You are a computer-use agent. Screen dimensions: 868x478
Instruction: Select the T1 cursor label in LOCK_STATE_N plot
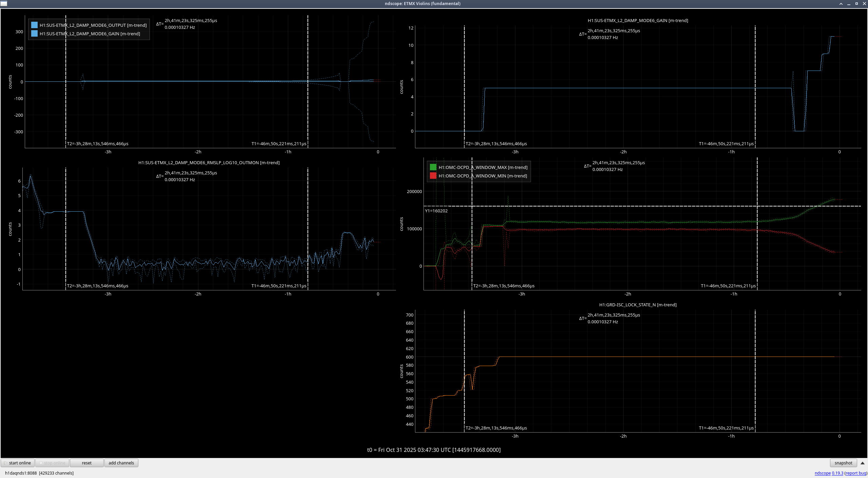pyautogui.click(x=726, y=428)
